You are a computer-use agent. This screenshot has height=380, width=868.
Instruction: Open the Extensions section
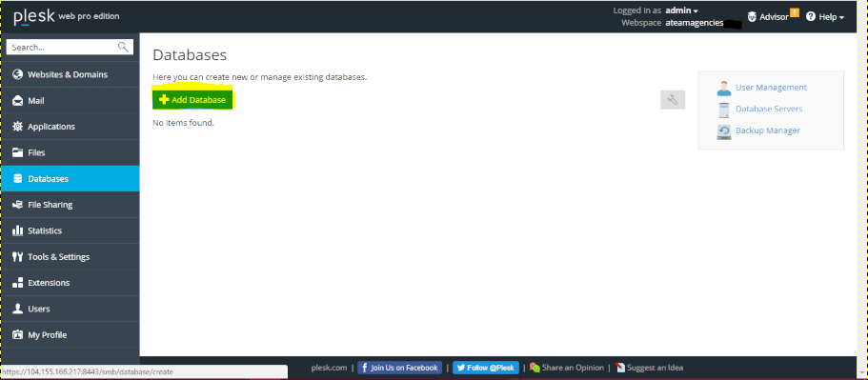[x=70, y=283]
